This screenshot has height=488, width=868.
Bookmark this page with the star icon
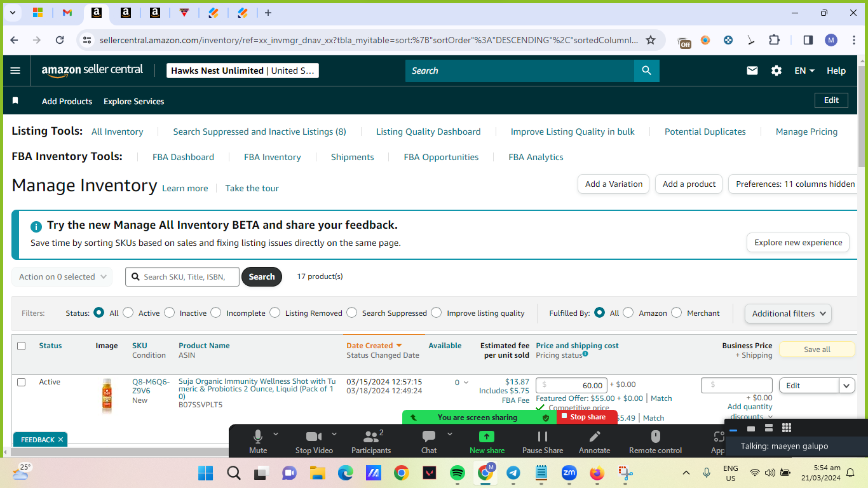click(x=651, y=40)
